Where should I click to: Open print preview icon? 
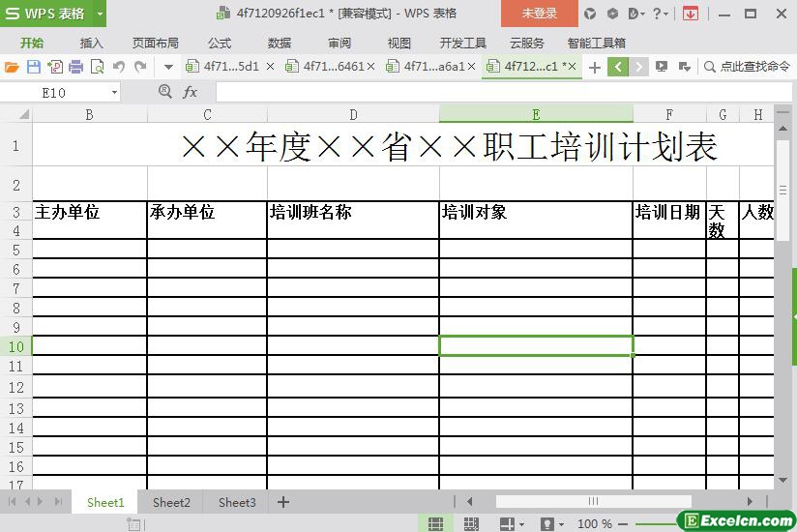click(x=97, y=67)
